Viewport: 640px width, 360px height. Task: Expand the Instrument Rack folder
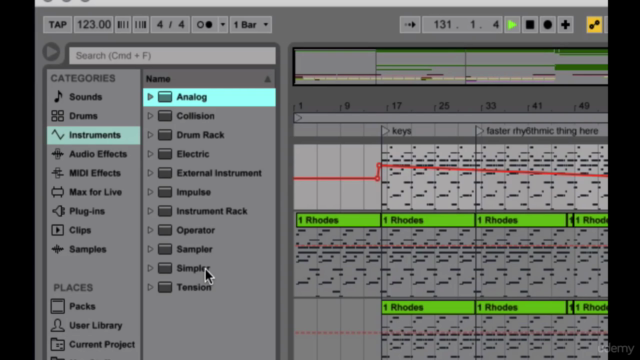pyautogui.click(x=150, y=211)
